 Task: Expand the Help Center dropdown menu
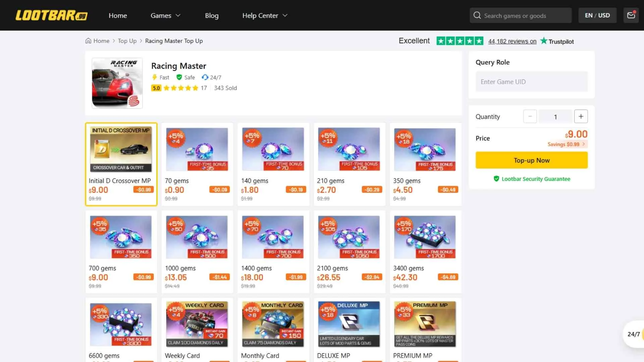(x=265, y=15)
